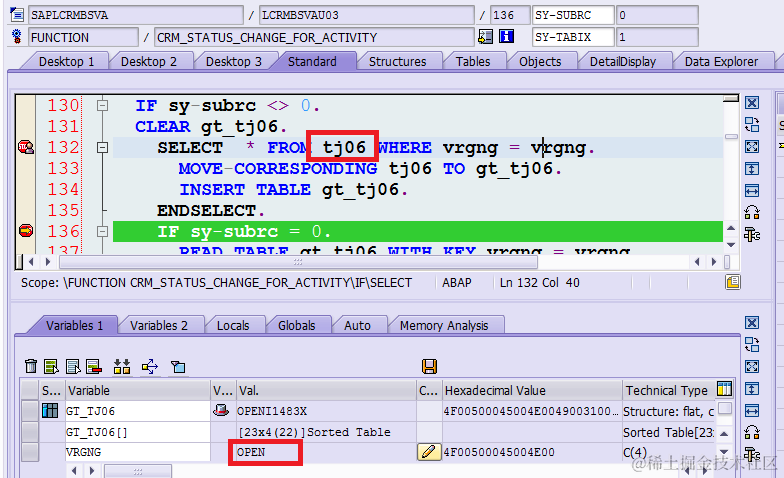Click the SAPLCRMBSVA program field
This screenshot has height=478, width=784.
(x=136, y=15)
